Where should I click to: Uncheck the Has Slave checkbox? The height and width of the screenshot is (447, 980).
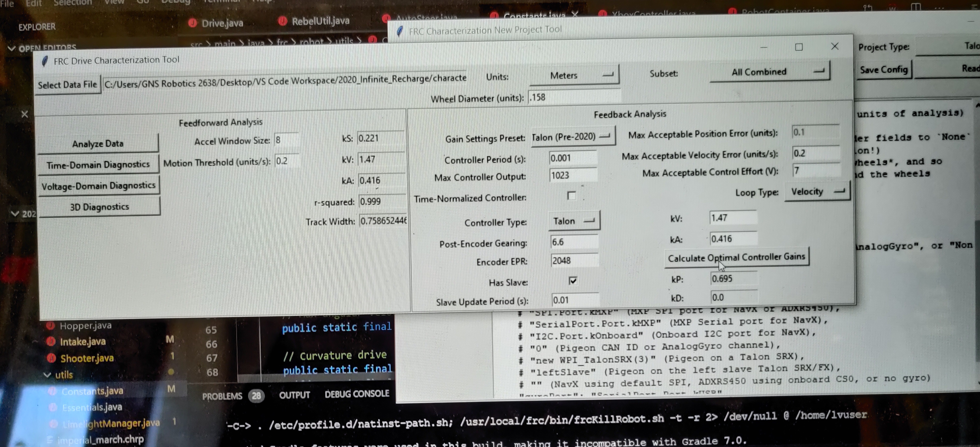click(x=573, y=281)
